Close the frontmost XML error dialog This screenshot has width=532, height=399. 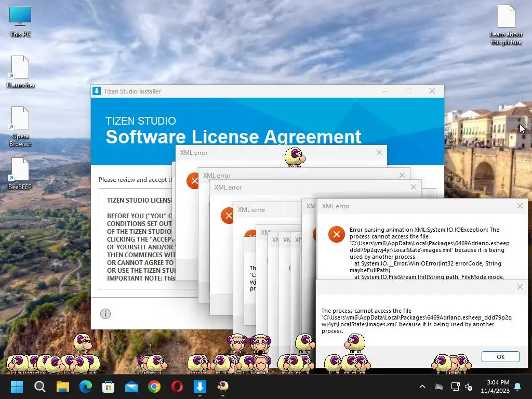pos(520,206)
